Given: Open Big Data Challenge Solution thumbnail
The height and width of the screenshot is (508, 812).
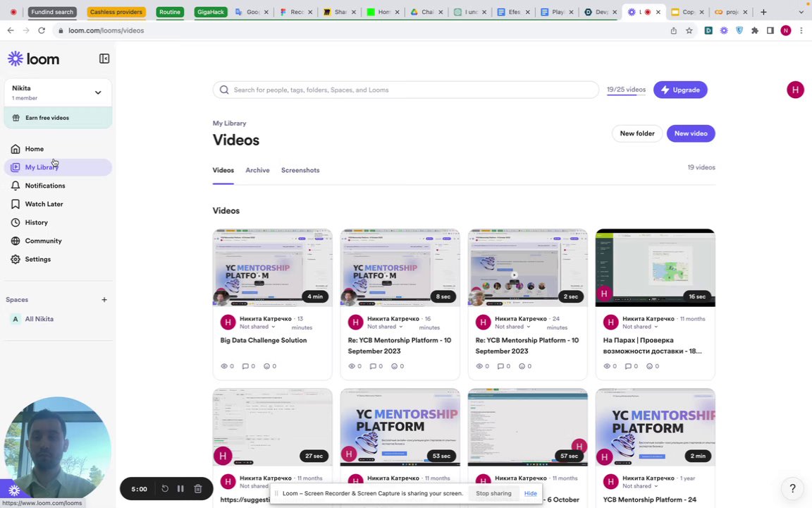Looking at the screenshot, I should tap(272, 267).
